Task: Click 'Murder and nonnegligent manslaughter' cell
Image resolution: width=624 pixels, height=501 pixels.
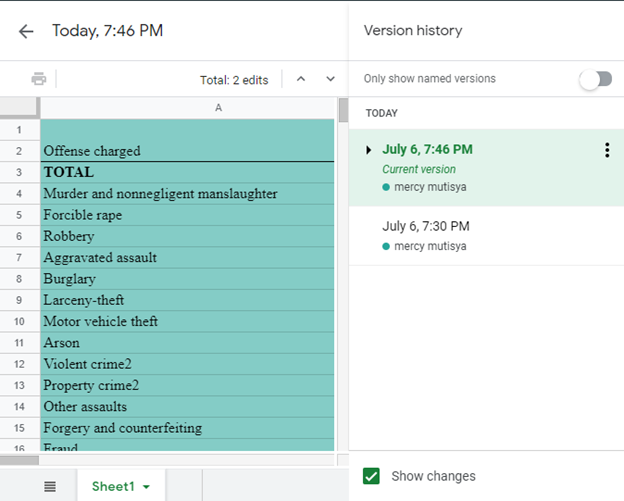Action: coord(187,194)
